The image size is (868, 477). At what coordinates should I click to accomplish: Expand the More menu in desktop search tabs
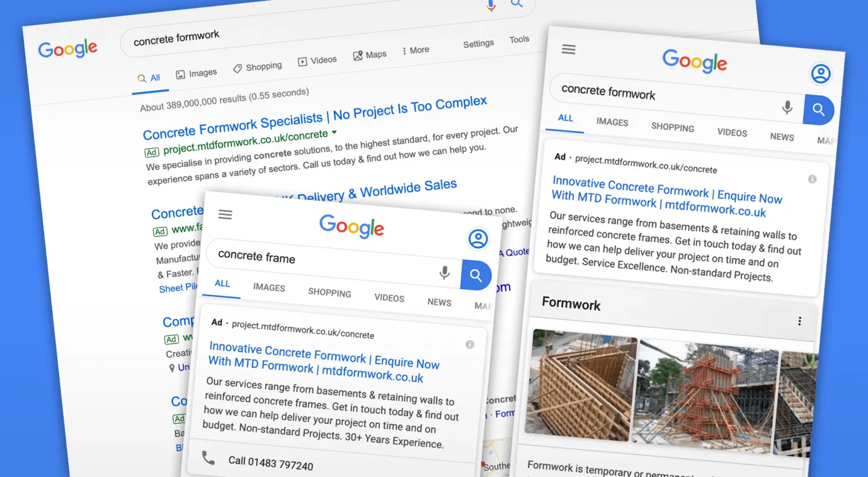tap(415, 51)
